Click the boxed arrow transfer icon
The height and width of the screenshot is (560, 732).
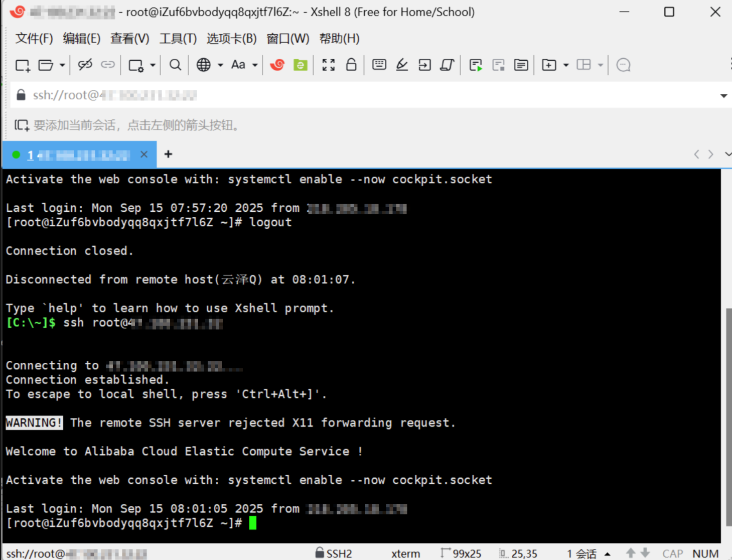[424, 65]
